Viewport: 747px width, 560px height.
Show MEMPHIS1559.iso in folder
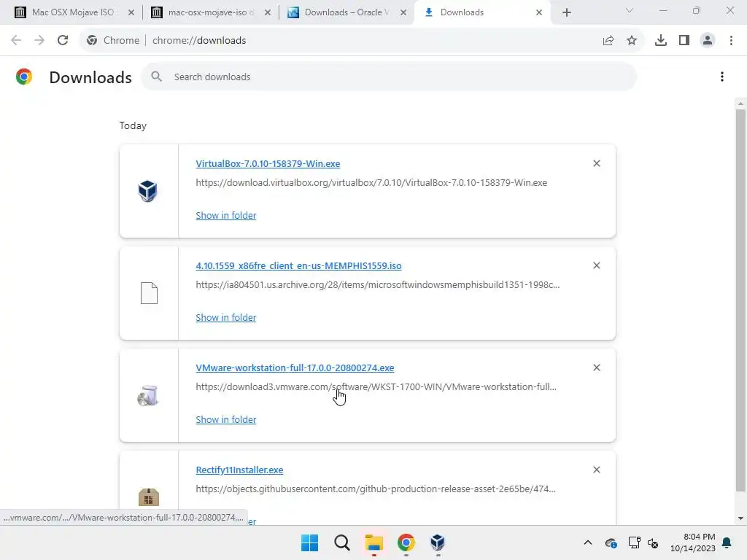click(226, 317)
